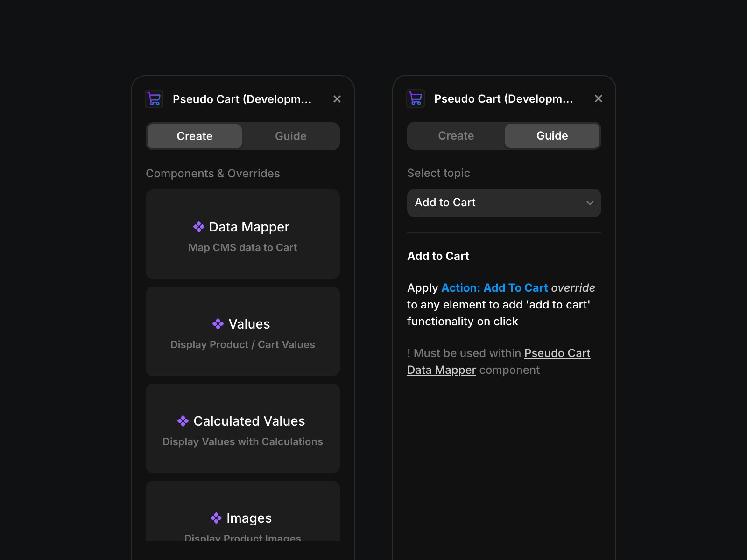747x560 pixels.
Task: Switch to Guide tab in left panel
Action: click(x=290, y=136)
